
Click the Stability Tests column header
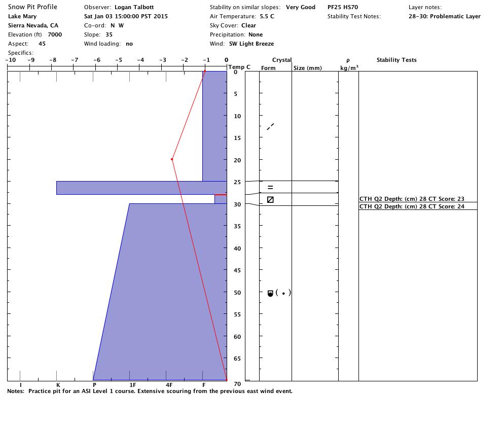(x=396, y=60)
